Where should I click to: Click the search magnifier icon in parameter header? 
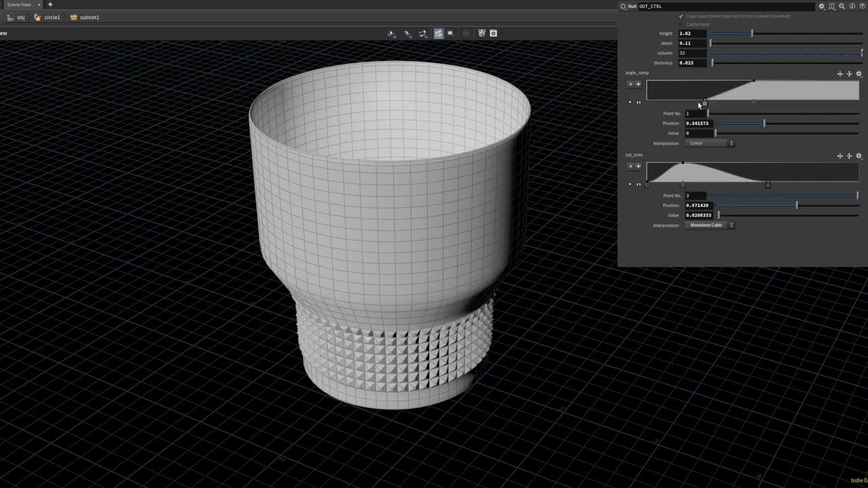point(842,6)
